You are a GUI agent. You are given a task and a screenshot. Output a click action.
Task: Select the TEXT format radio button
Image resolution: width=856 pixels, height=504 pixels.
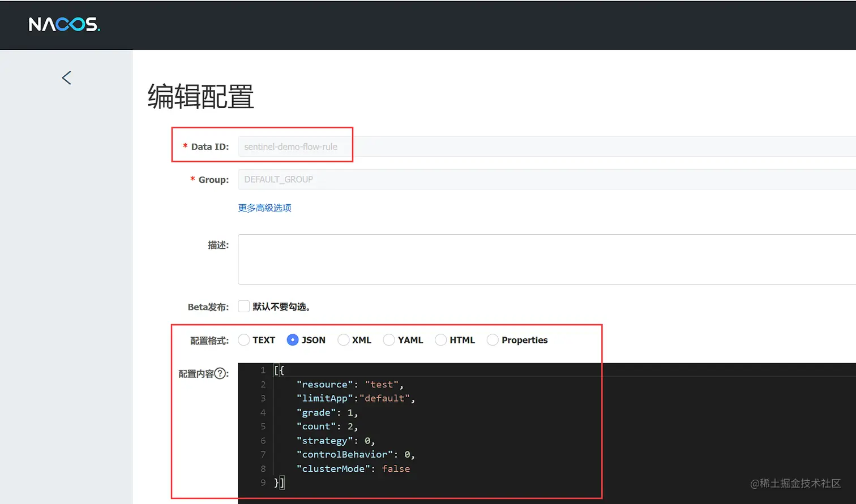tap(243, 340)
